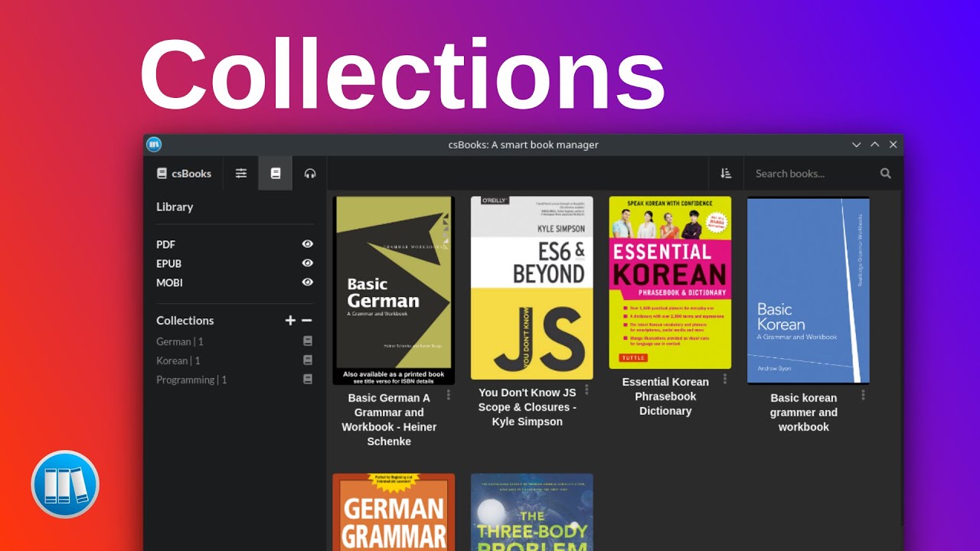
Task: Click title Essential Korean Phrasebook Dictionary
Action: click(665, 396)
